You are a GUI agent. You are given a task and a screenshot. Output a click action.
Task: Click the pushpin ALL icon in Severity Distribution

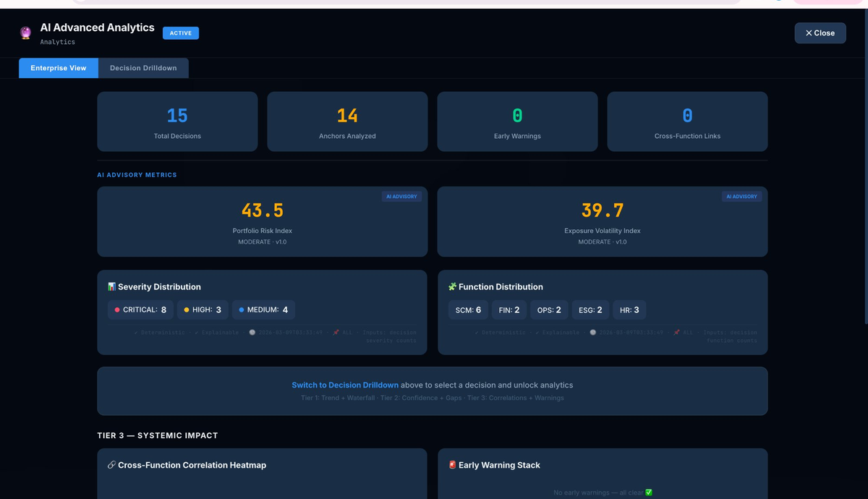point(336,331)
